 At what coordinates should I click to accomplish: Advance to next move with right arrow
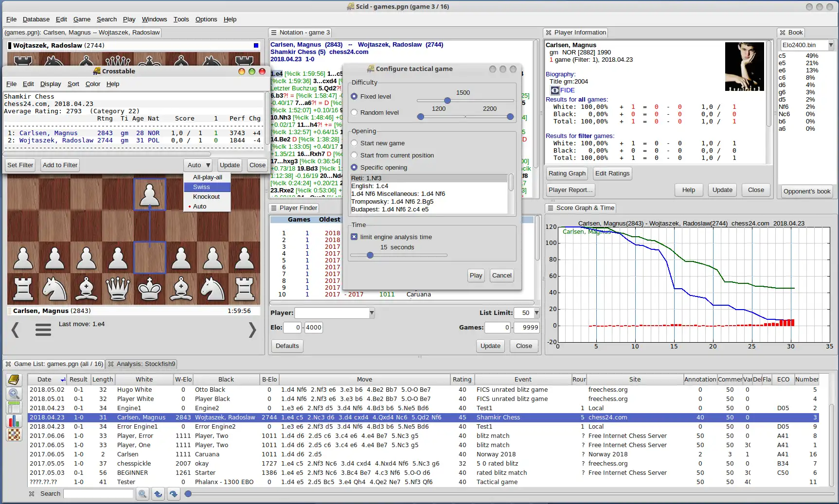pyautogui.click(x=252, y=330)
